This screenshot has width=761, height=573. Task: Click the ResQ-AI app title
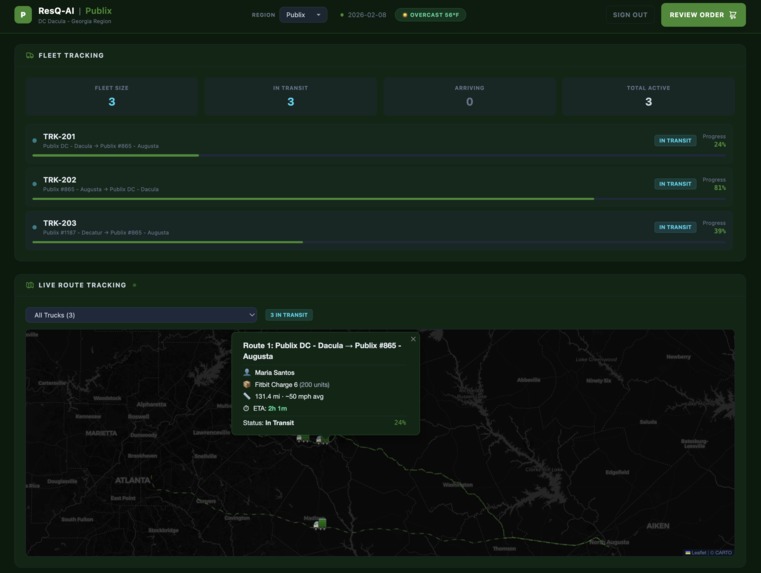tap(56, 11)
